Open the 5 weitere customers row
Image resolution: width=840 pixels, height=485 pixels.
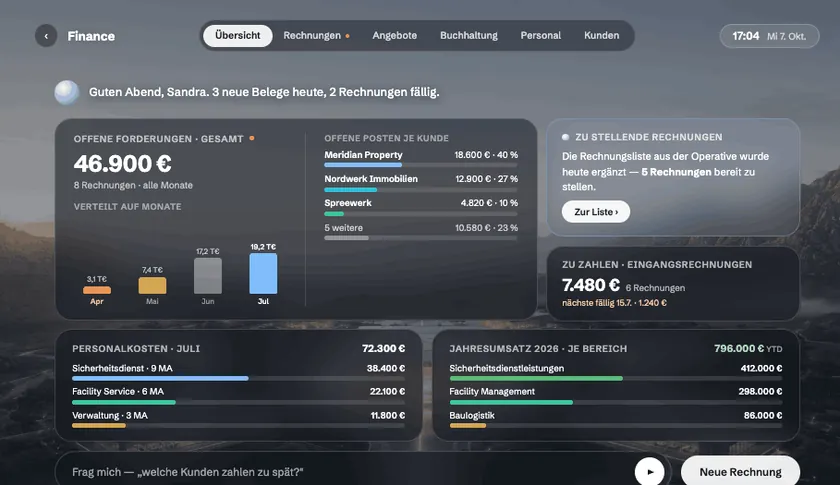pos(421,232)
